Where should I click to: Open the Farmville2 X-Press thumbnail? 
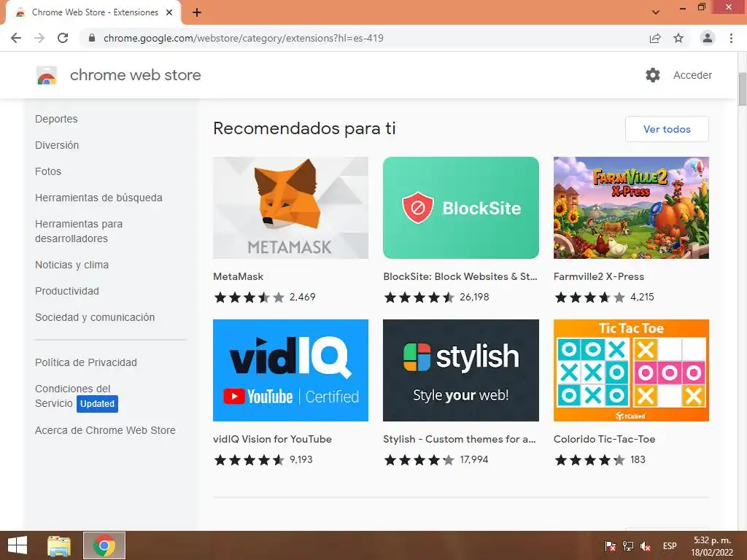(631, 208)
